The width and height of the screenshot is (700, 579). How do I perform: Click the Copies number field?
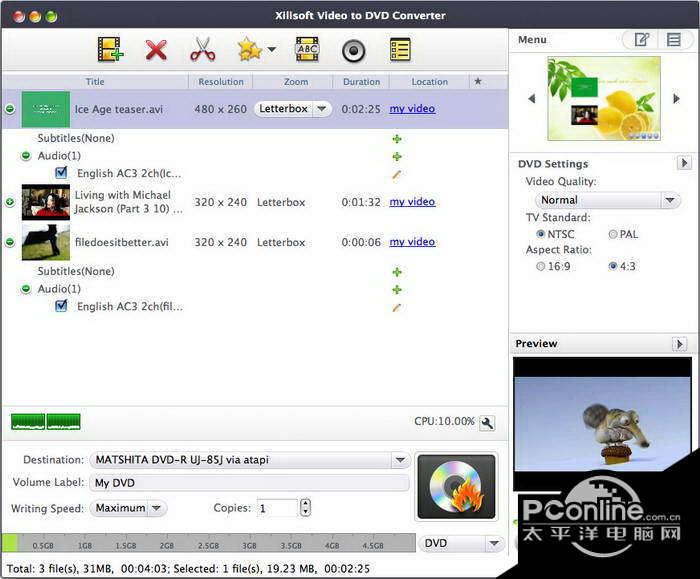pyautogui.click(x=277, y=508)
